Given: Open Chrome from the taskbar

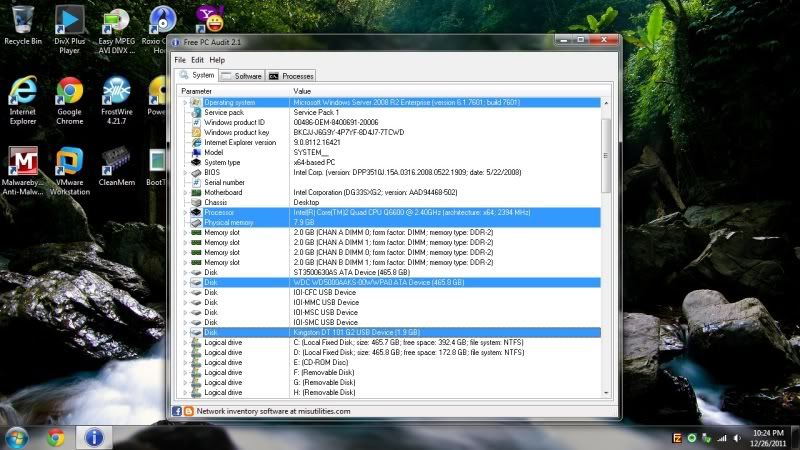Looking at the screenshot, I should click(56, 438).
